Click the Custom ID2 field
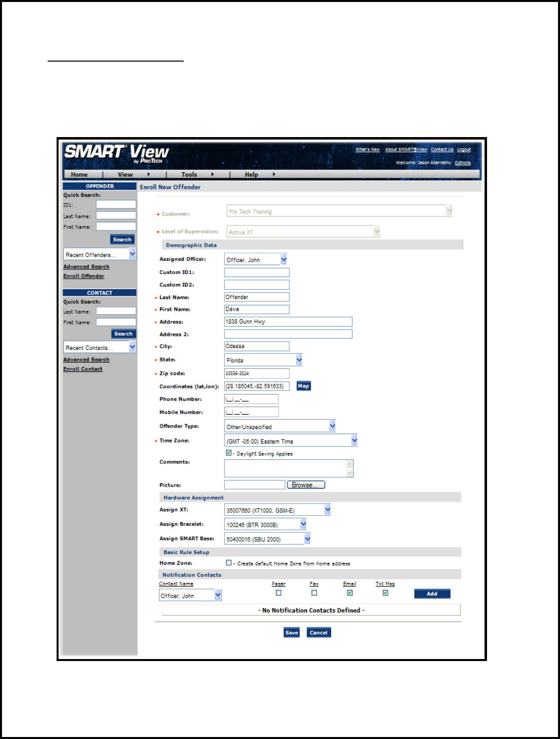This screenshot has height=739, width=560. coord(257,285)
